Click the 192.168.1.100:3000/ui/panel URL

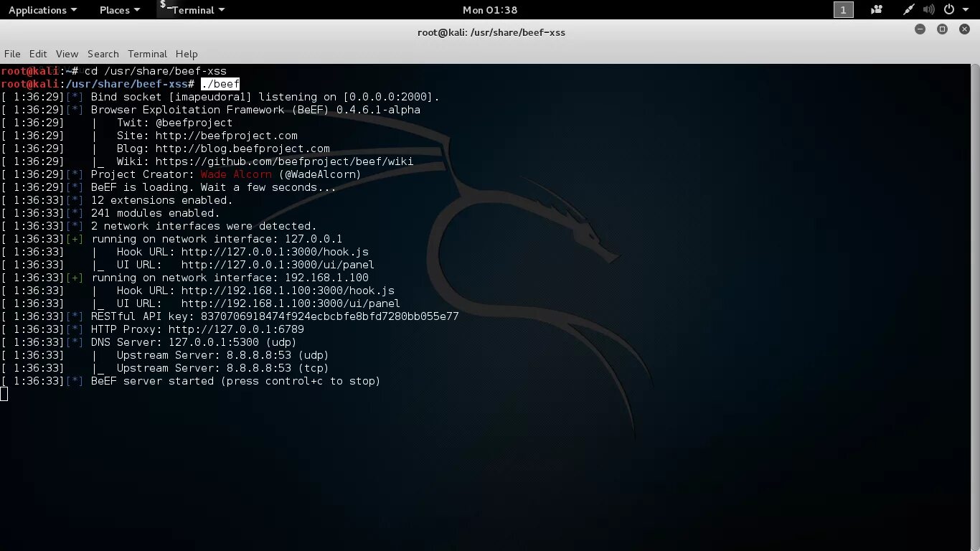pyautogui.click(x=291, y=303)
